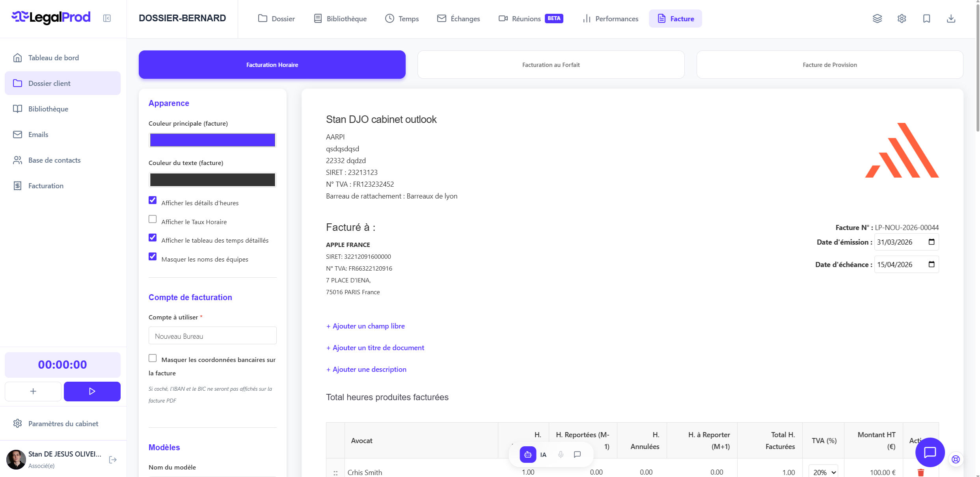Collapse the left sidebar with the panel toggle
Viewport: 980px width, 477px height.
tap(107, 18)
